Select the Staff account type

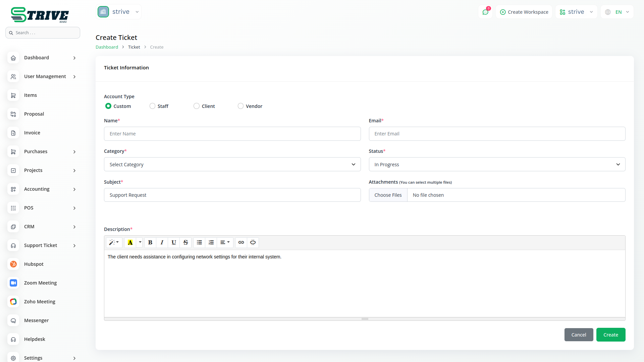153,106
